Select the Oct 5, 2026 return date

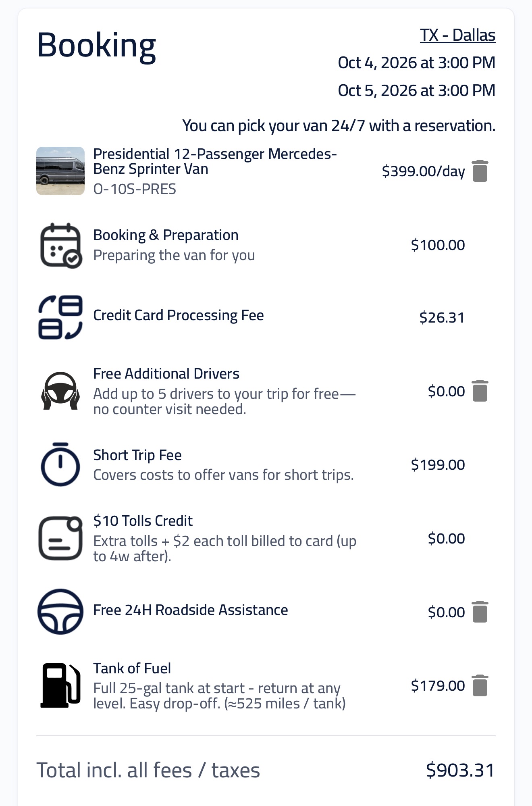pos(416,91)
